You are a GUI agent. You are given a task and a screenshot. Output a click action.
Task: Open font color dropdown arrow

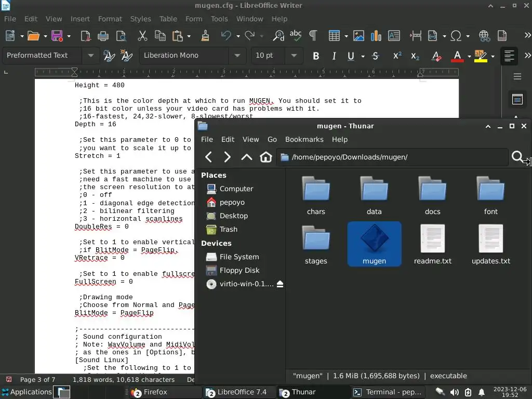(469, 56)
